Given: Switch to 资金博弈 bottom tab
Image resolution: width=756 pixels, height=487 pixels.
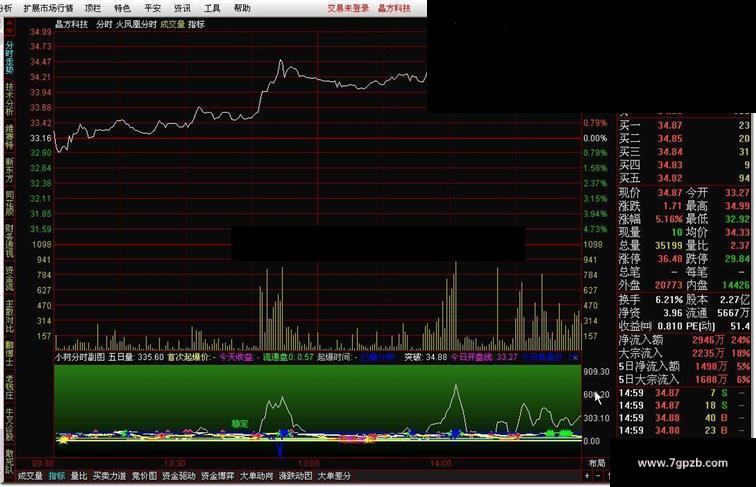Looking at the screenshot, I should coord(217,476).
